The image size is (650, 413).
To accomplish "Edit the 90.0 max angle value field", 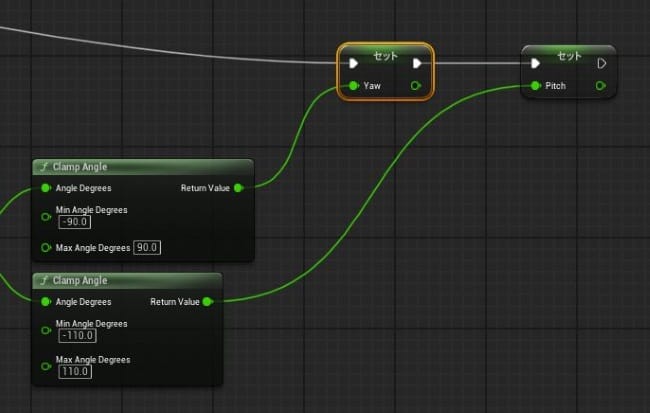I will pyautogui.click(x=147, y=248).
